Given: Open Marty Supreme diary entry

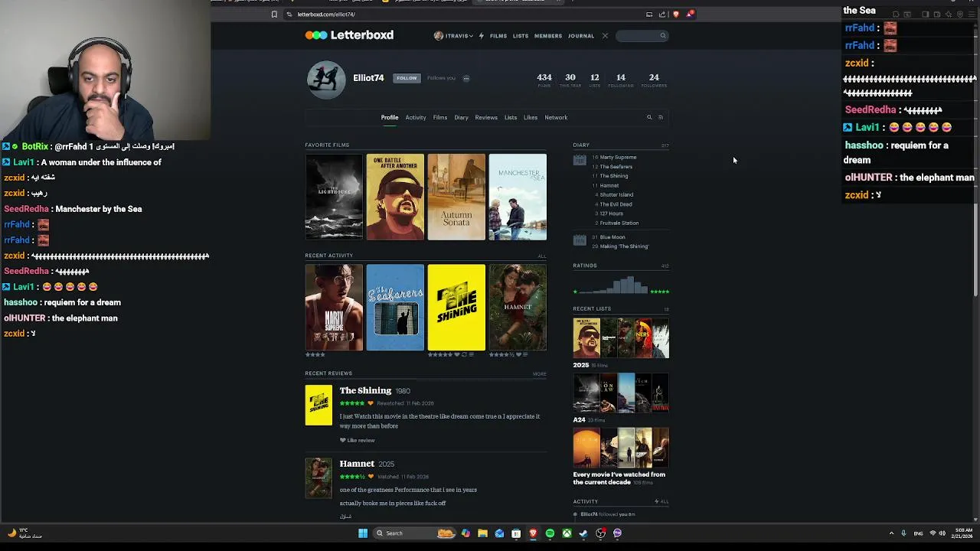Looking at the screenshot, I should tap(618, 158).
